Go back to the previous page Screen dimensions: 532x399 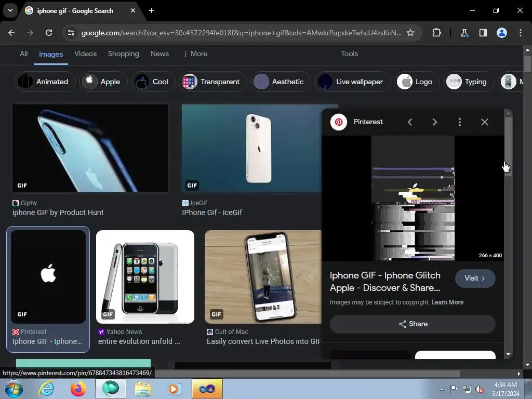(x=11, y=33)
